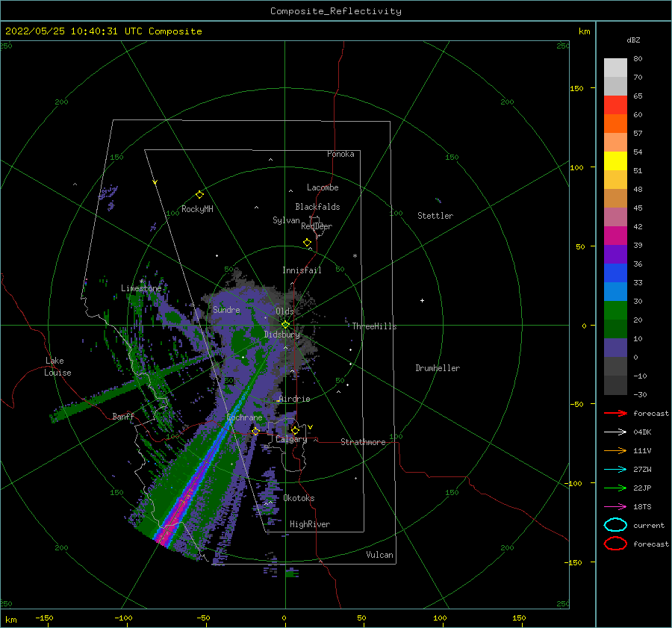This screenshot has width=672, height=628.
Task: Click the Stettler town label
Action: click(435, 216)
